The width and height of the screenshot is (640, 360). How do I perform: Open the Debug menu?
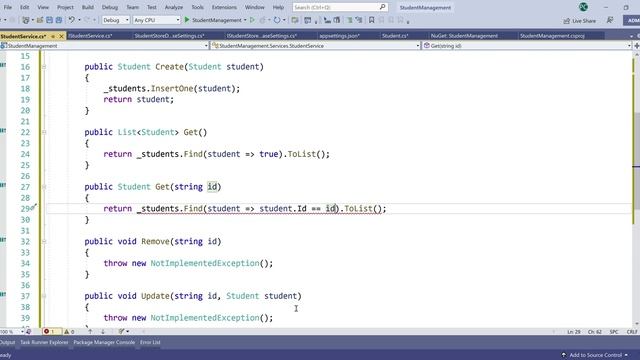(x=110, y=7)
